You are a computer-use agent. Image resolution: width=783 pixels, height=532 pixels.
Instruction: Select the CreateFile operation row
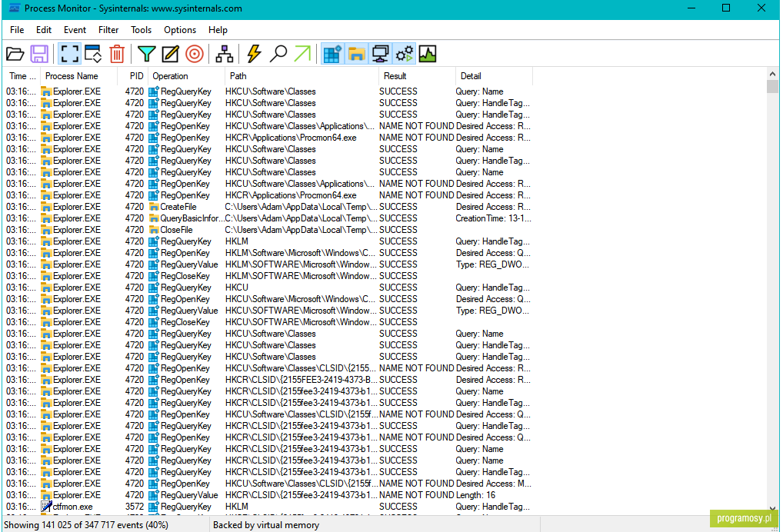268,207
